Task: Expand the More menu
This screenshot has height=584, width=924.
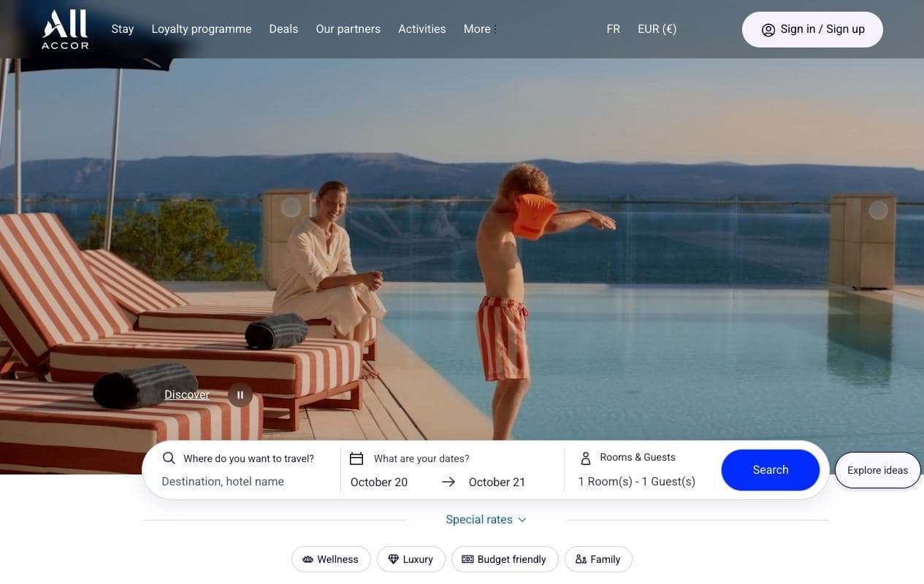Action: click(x=480, y=29)
